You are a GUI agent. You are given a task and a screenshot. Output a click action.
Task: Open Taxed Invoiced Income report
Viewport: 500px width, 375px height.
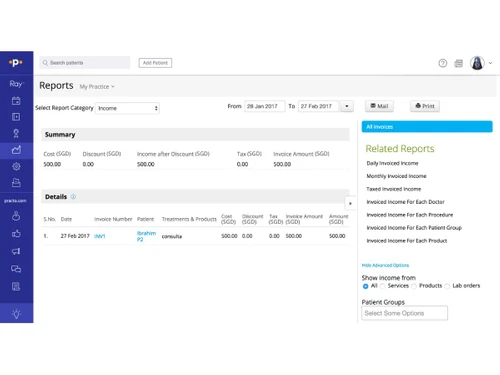click(x=394, y=189)
